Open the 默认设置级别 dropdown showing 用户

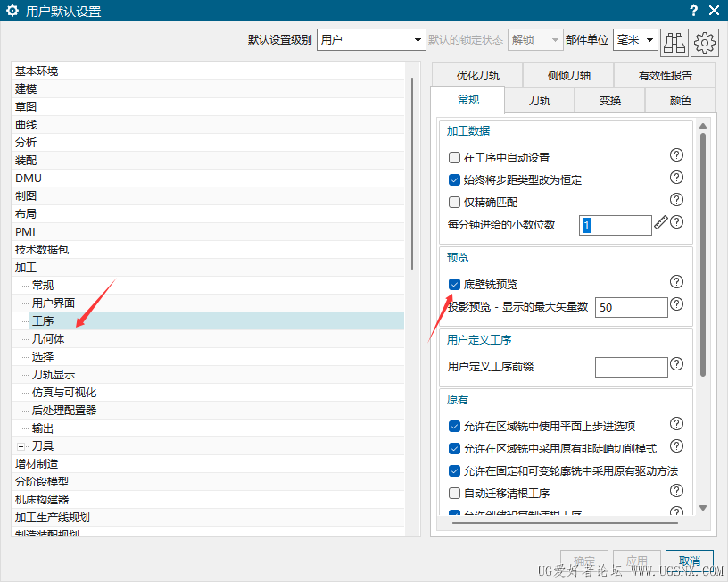416,39
